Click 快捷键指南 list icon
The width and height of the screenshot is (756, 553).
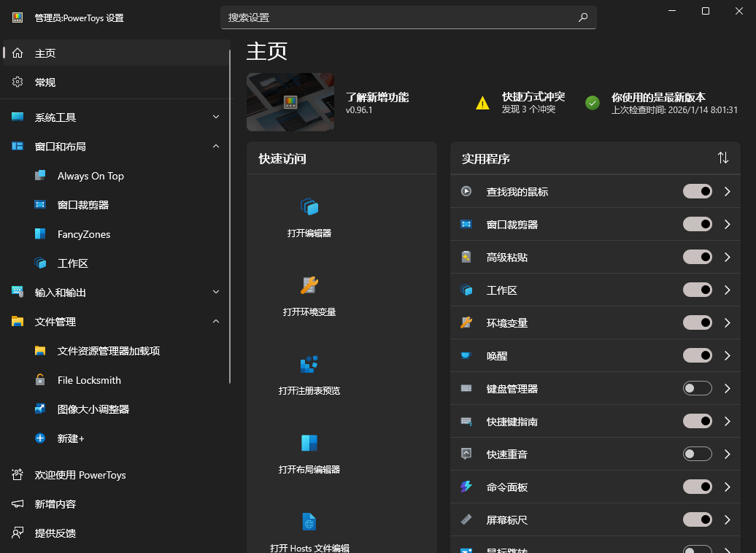coord(466,421)
